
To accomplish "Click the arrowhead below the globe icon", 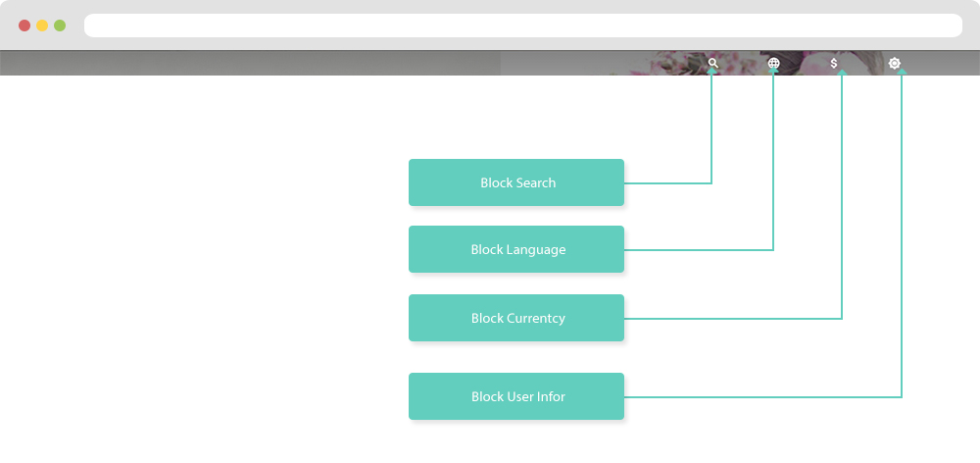I will point(773,74).
